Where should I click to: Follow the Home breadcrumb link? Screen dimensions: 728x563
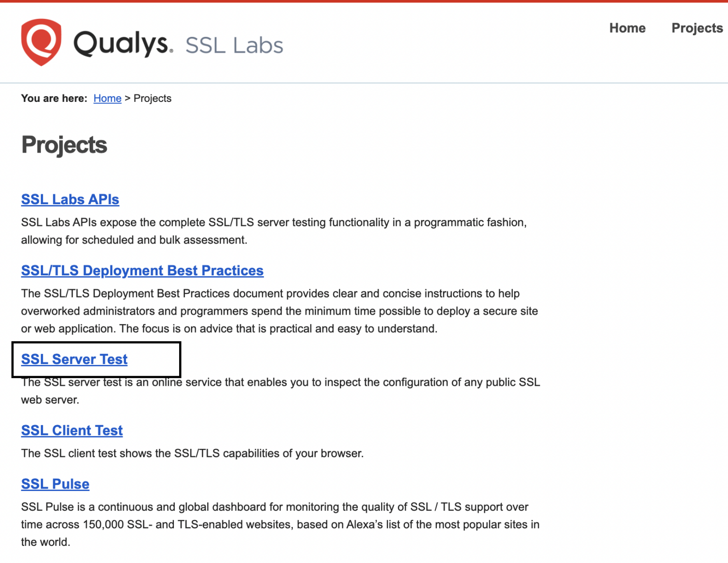tap(107, 98)
